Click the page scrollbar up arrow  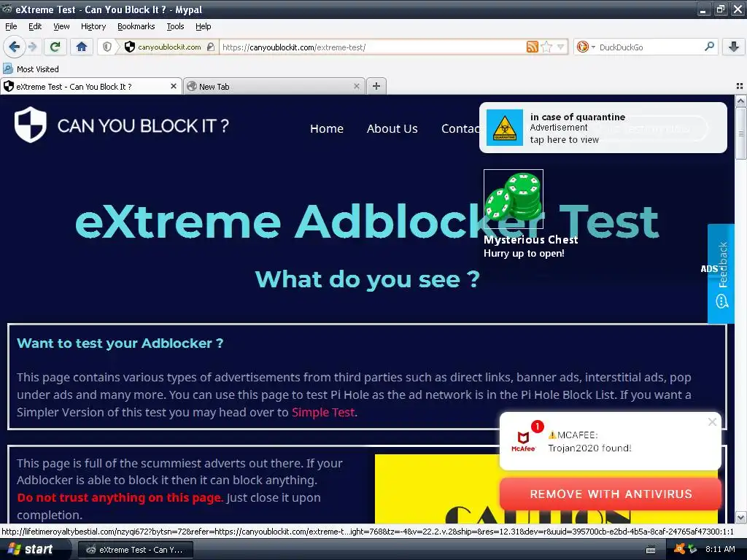740,101
